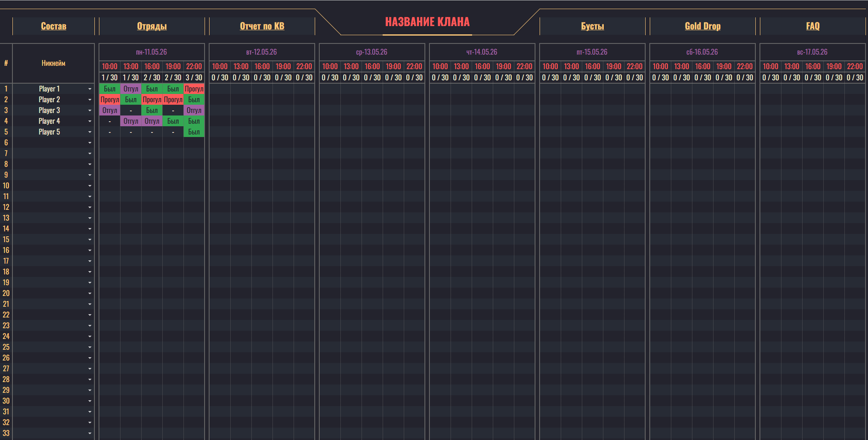This screenshot has width=868, height=440.
Task: Open the nickname dropdown in row 10
Action: tap(90, 186)
